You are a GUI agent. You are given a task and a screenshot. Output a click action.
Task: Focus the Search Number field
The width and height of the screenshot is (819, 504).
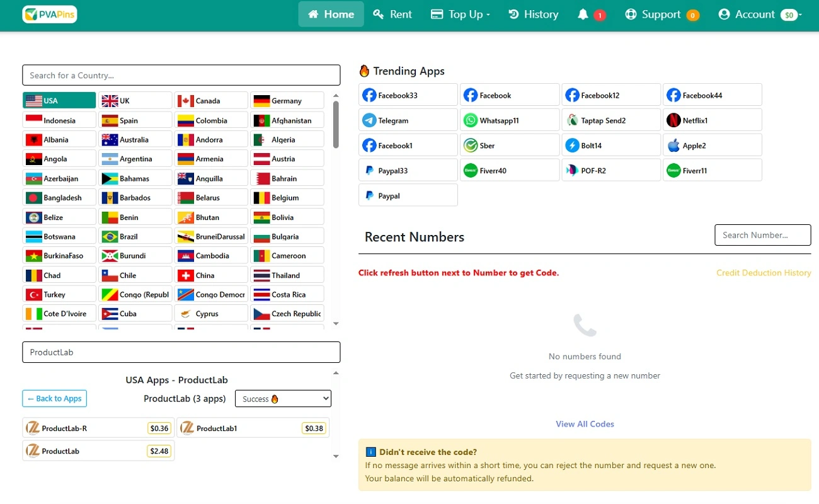(x=763, y=235)
